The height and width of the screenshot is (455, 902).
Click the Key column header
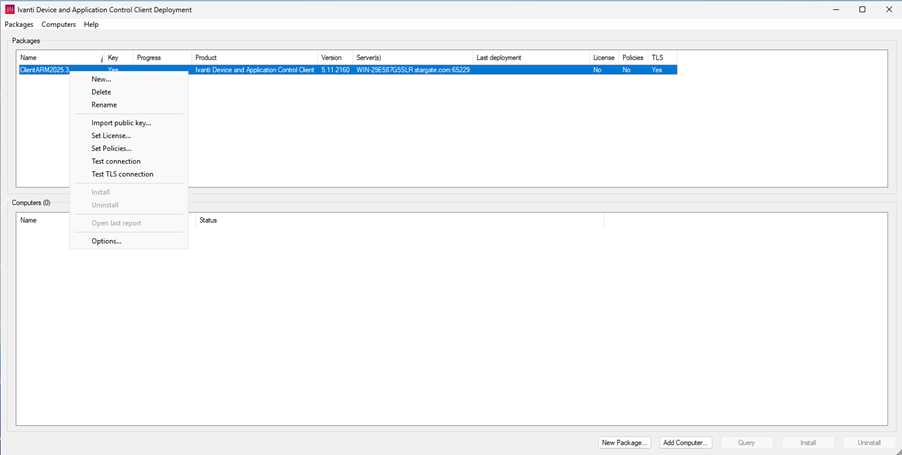(119, 58)
